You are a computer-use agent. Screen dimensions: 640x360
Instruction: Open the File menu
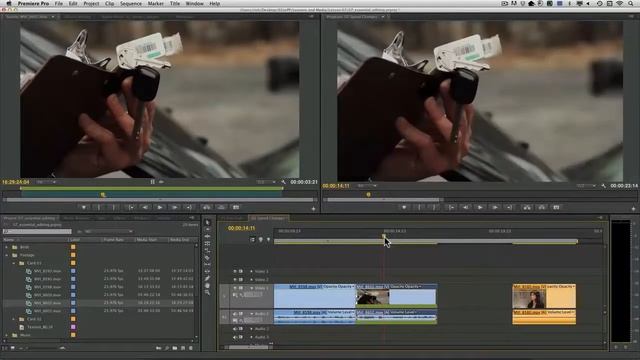click(59, 3)
